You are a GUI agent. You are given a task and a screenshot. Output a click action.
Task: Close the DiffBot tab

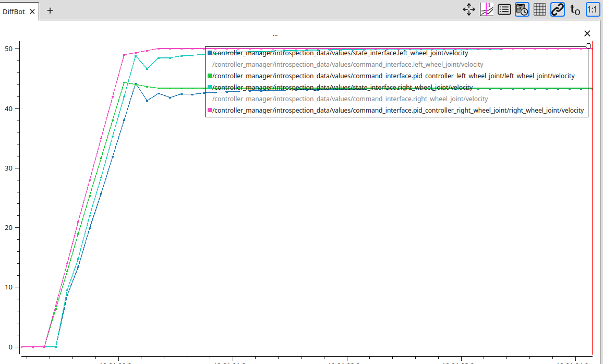[32, 11]
